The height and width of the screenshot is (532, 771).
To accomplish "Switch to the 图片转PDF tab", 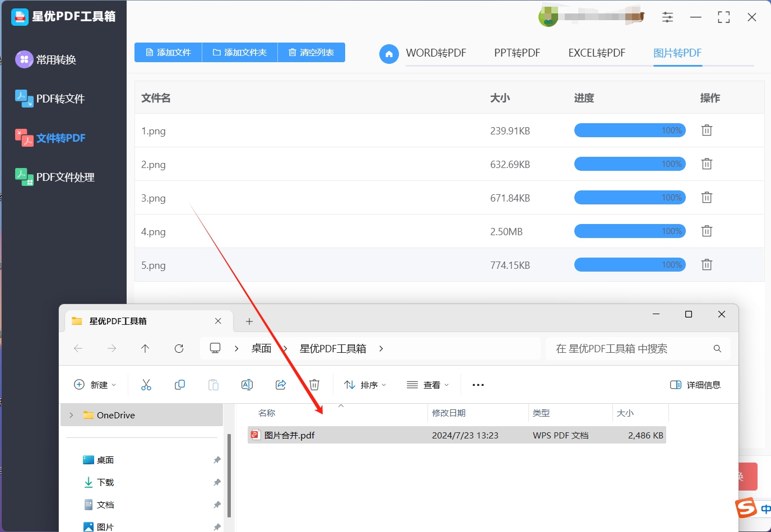I will pos(677,53).
